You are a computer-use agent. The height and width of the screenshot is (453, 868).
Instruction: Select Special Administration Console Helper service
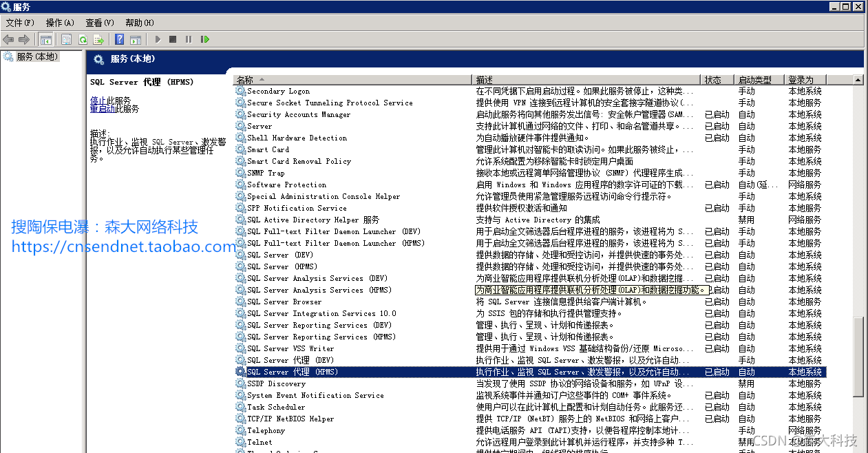[x=324, y=196]
